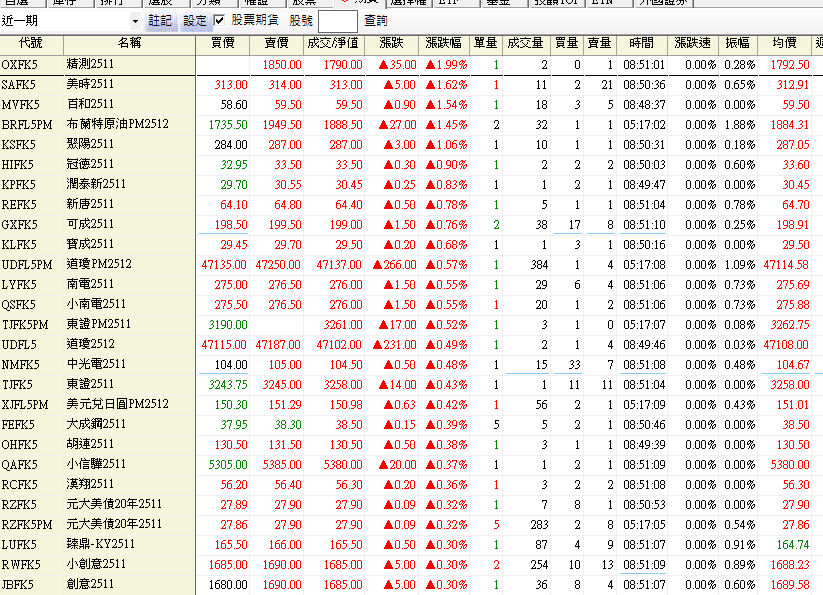This screenshot has height=595, width=823.
Task: Sort by the 代號 column header
Action: (31, 44)
